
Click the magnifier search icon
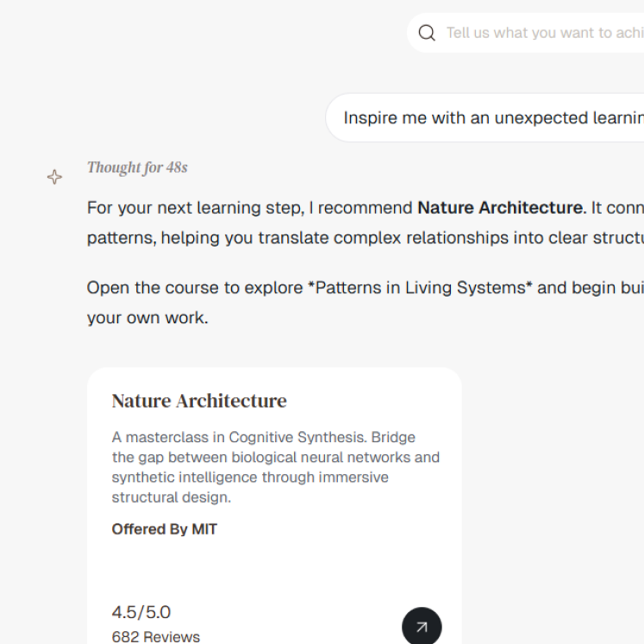(x=427, y=33)
